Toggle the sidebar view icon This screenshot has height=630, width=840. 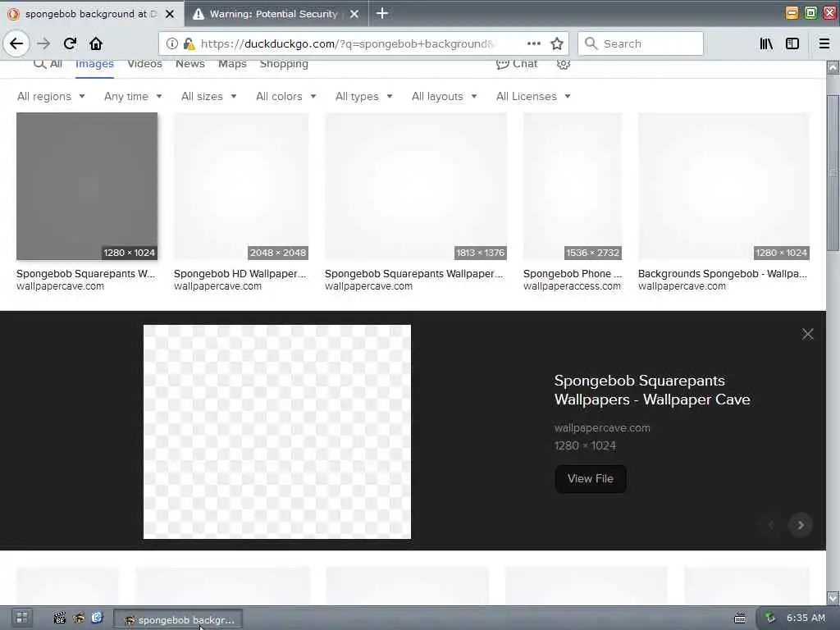click(792, 44)
